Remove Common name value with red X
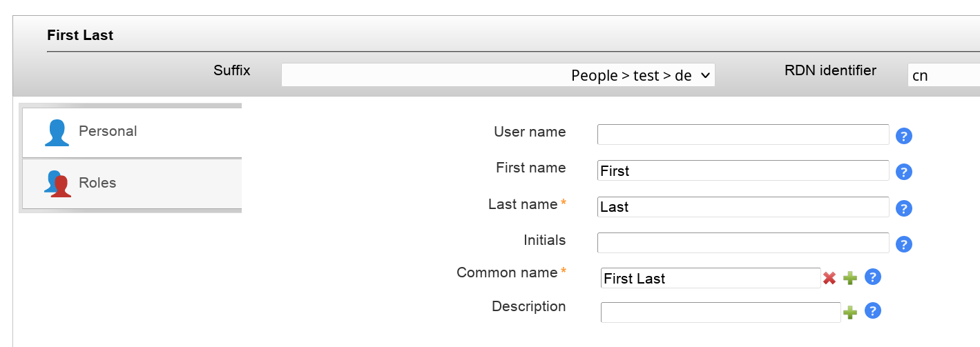This screenshot has height=347, width=980. pos(829,278)
